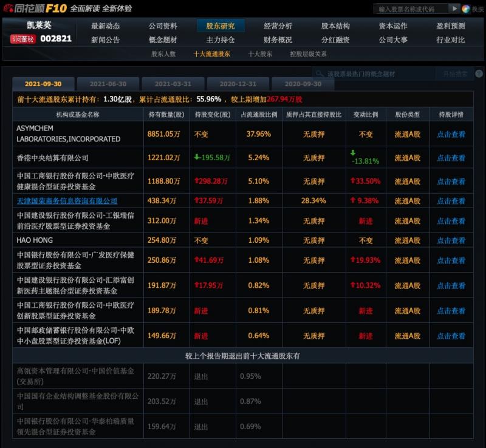Open the 行业对比 menu

point(451,39)
